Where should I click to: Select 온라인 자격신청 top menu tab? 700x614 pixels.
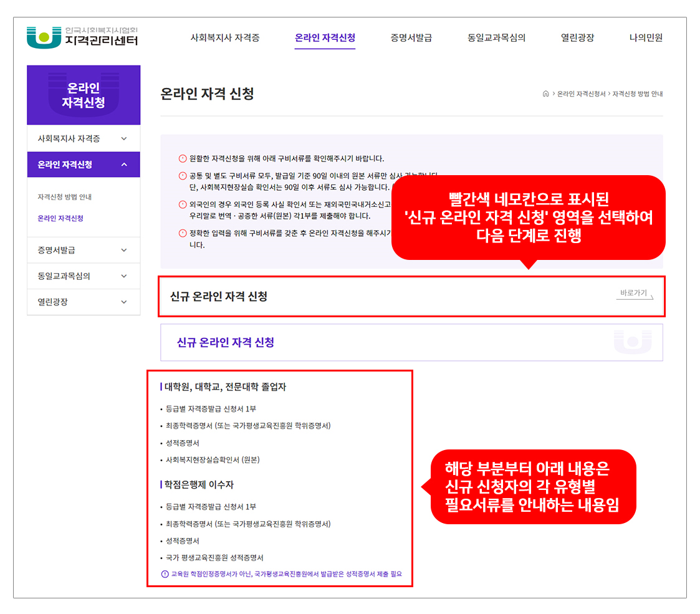click(325, 38)
